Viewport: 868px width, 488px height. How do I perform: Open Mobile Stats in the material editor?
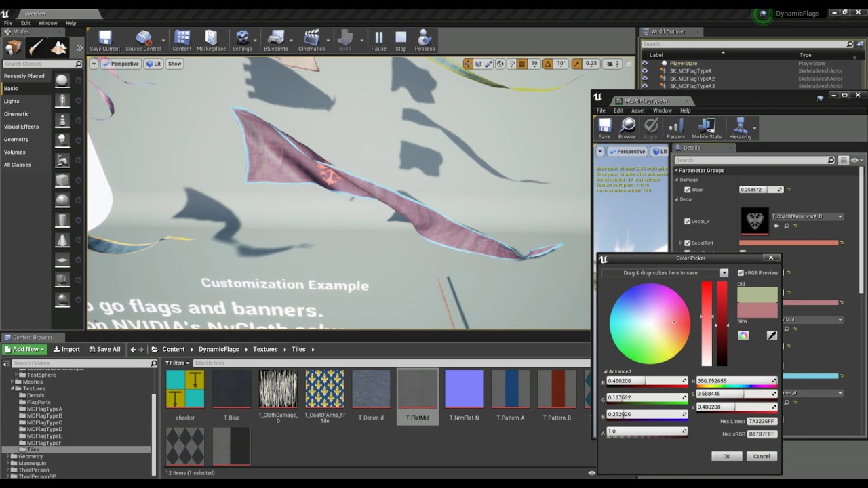click(707, 128)
